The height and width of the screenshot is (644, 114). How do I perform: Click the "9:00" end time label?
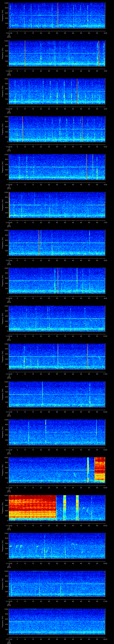coord(105,298)
